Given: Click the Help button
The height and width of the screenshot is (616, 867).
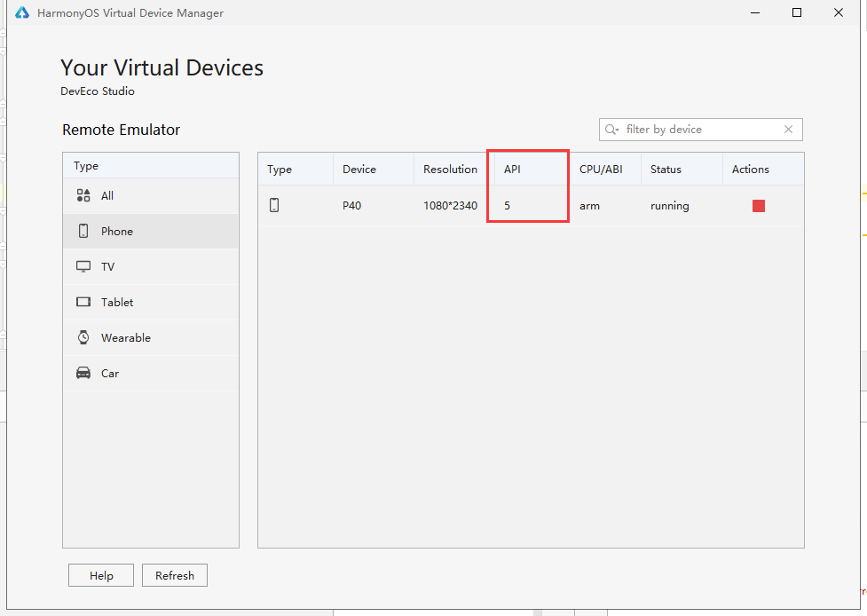Looking at the screenshot, I should point(100,575).
